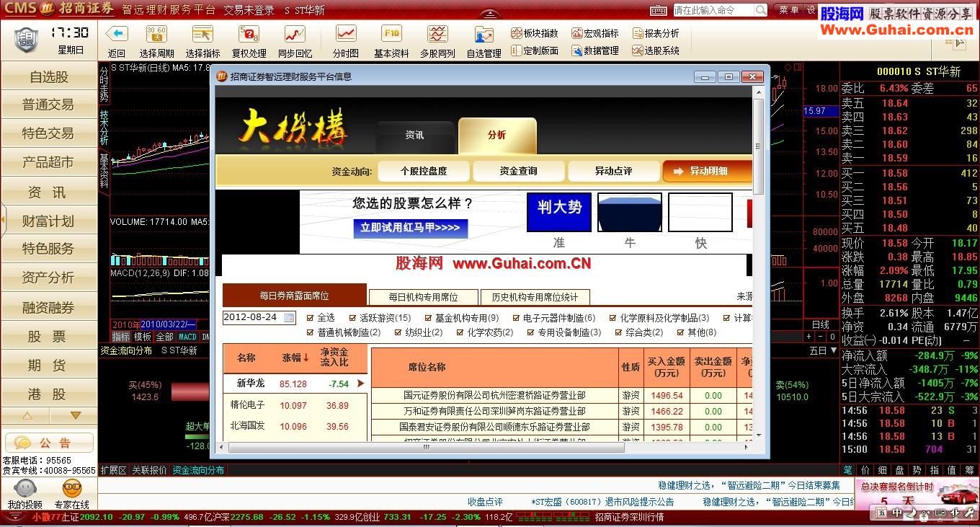This screenshot has width=980, height=527.
Task: Click the sidebar up arrow button
Action: (27, 416)
